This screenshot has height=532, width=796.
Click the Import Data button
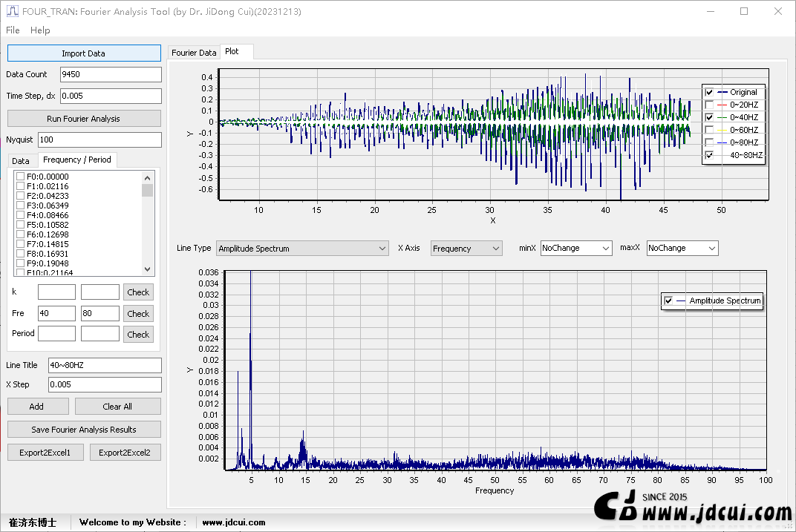click(84, 53)
